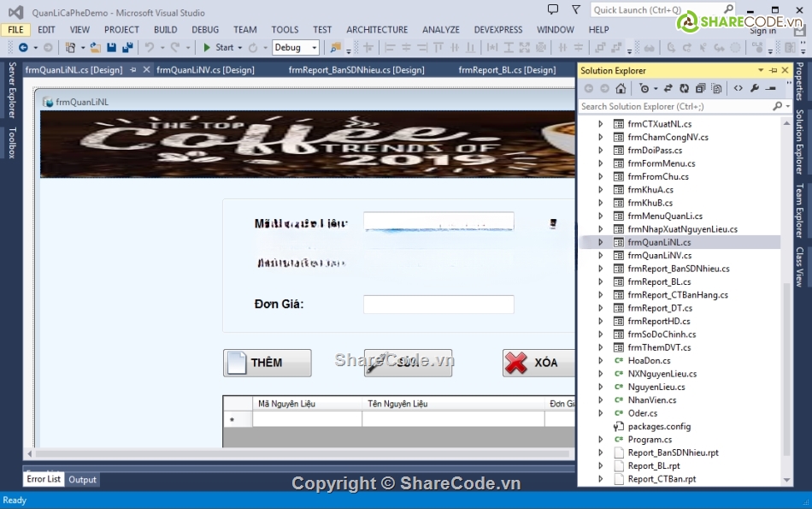The width and height of the screenshot is (812, 509).
Task: Open the New Project icon dropdown arrow
Action: click(x=83, y=48)
